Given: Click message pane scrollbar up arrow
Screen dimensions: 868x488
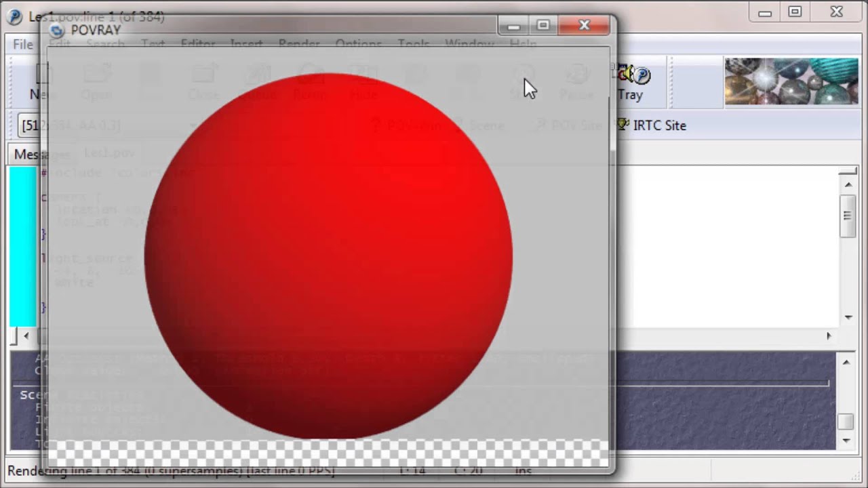Looking at the screenshot, I should coord(846,363).
